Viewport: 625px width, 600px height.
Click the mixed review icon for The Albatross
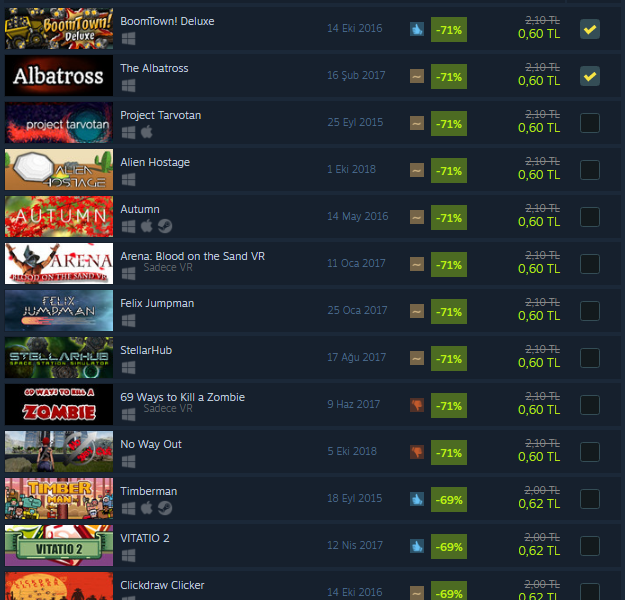[417, 76]
